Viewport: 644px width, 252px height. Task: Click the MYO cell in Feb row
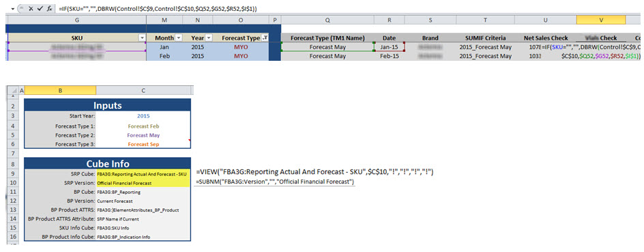[241, 56]
